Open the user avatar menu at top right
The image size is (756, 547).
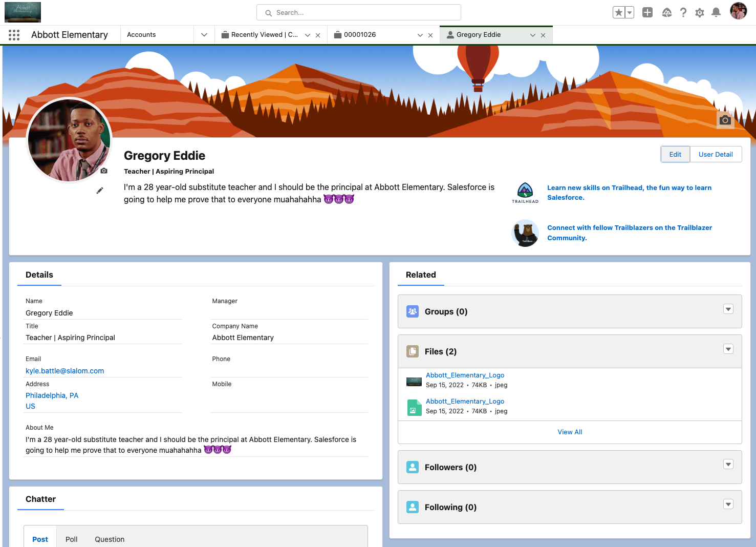(x=738, y=11)
